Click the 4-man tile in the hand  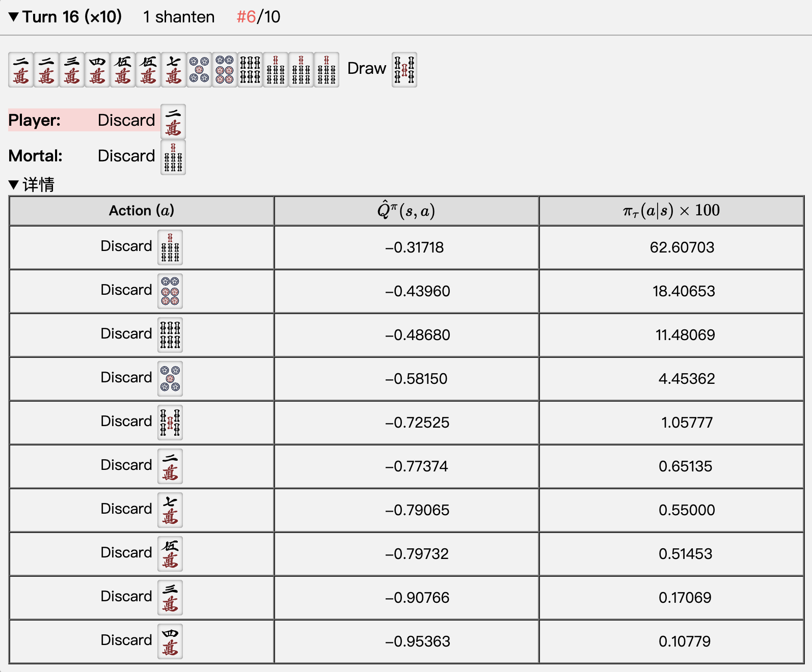pyautogui.click(x=97, y=70)
